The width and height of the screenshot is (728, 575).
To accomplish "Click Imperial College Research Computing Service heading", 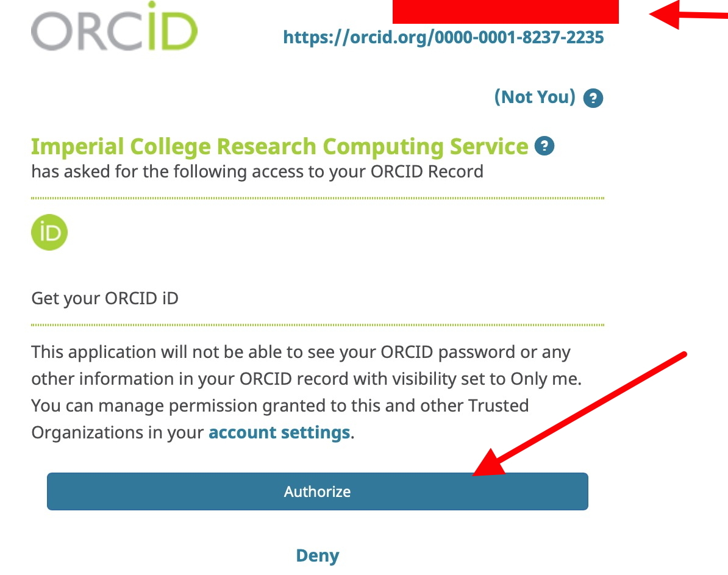I will click(x=279, y=147).
